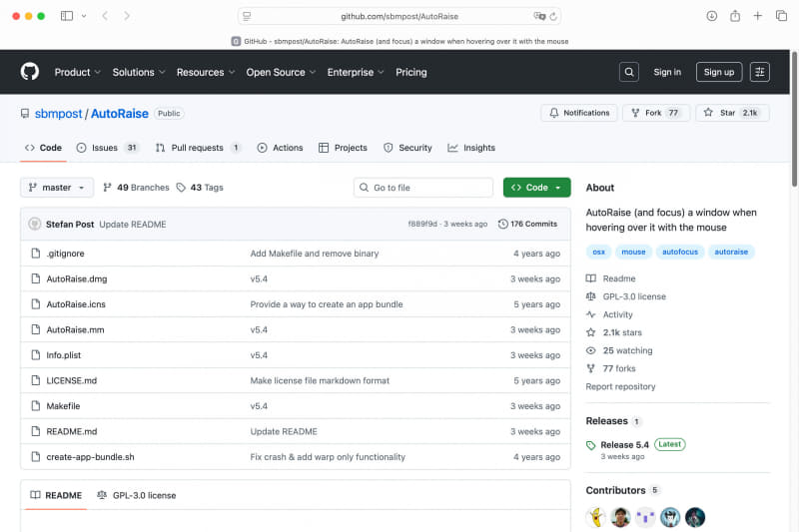This screenshot has height=532, width=799.
Task: Click Stefan Post's avatar in commit header
Action: pyautogui.click(x=35, y=224)
